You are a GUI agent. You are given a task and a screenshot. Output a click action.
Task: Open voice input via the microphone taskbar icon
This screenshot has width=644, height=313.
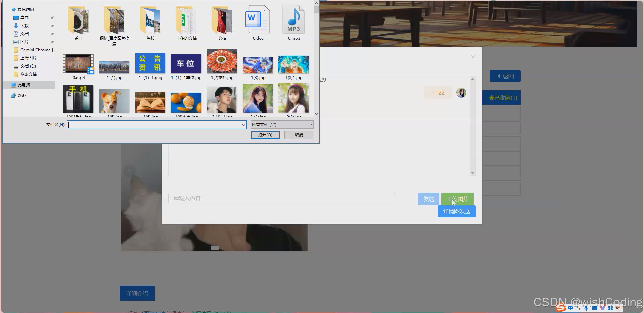586,307
